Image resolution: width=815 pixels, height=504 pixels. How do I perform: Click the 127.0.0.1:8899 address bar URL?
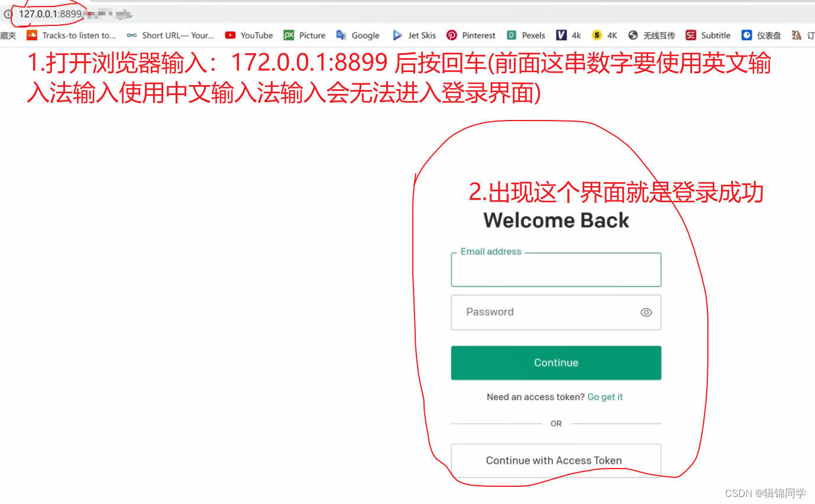pyautogui.click(x=50, y=14)
